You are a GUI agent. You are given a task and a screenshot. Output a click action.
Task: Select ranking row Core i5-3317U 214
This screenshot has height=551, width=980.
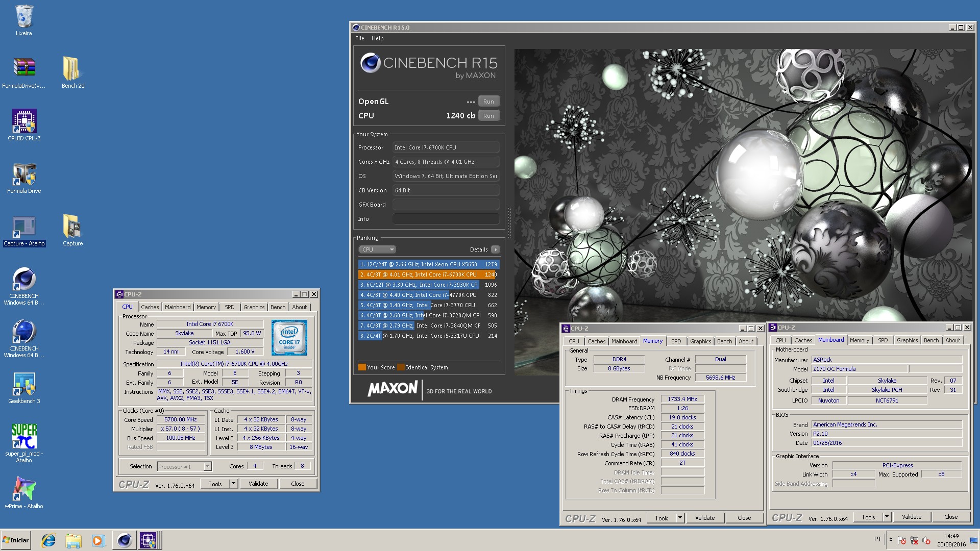[429, 336]
